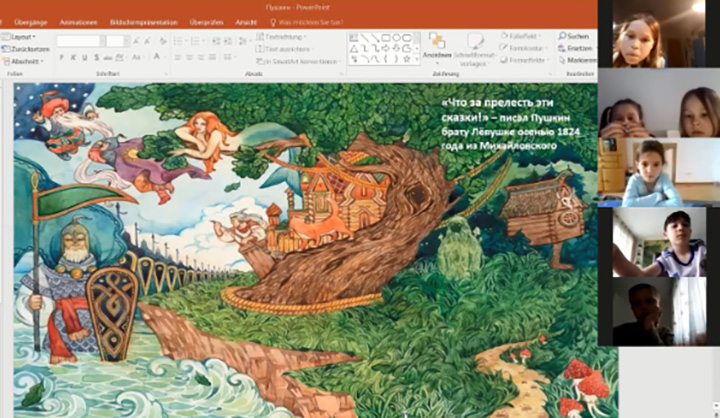Open the Schriftart dialog launcher
This screenshot has height=418, width=720.
[x=166, y=73]
